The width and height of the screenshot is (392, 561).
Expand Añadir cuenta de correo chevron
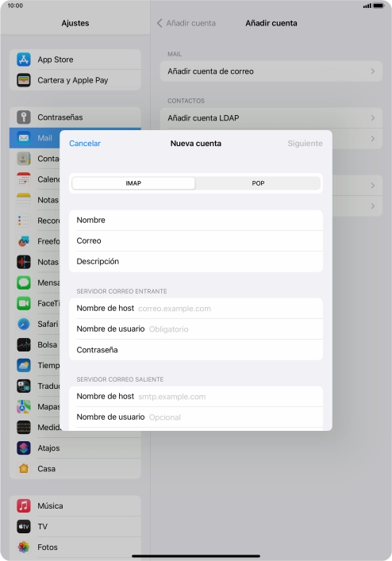pos(373,71)
